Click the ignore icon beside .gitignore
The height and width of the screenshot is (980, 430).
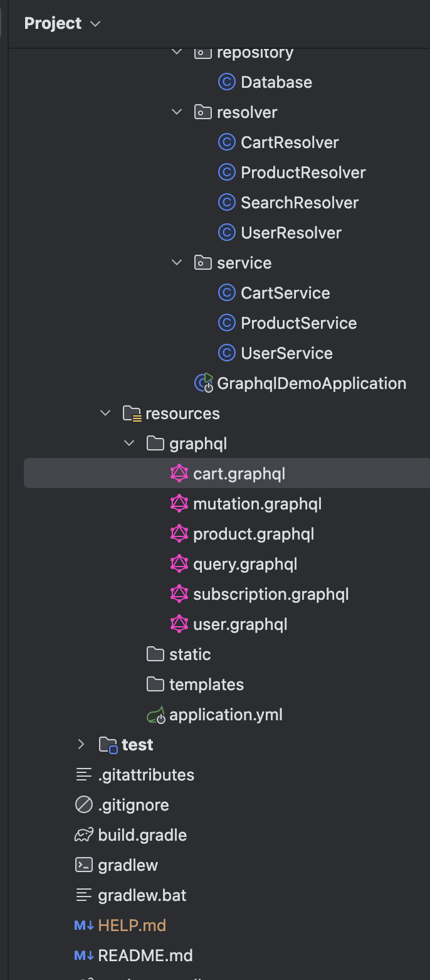point(83,805)
